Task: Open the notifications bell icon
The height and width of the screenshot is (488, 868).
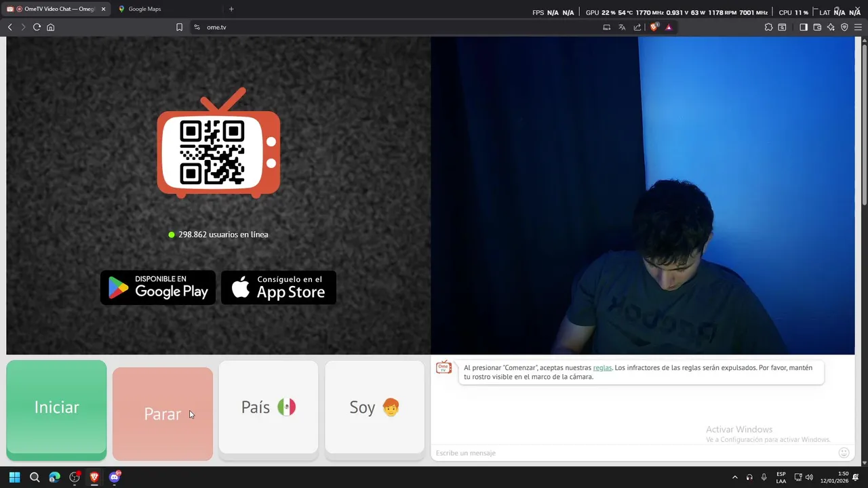Action: (856, 477)
